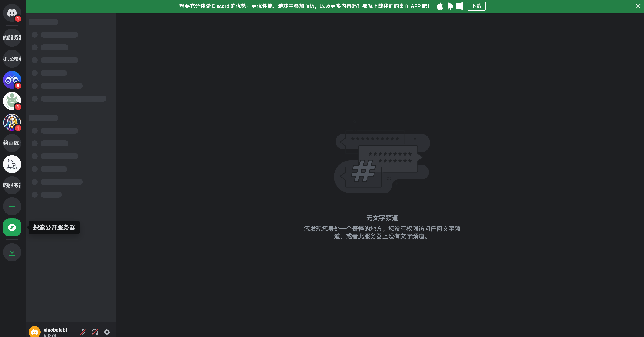The height and width of the screenshot is (337, 644).
Task: Open the blue binoculars server with 8 badge
Action: (x=12, y=80)
